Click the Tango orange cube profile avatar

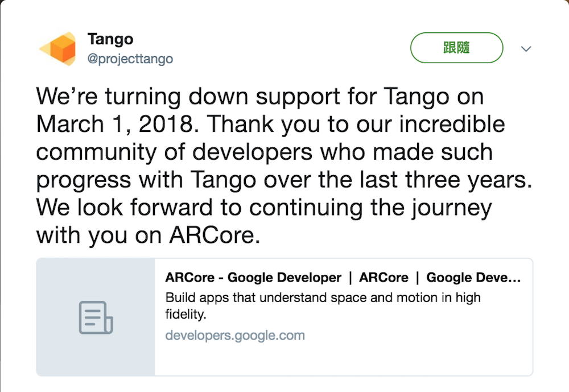point(59,48)
